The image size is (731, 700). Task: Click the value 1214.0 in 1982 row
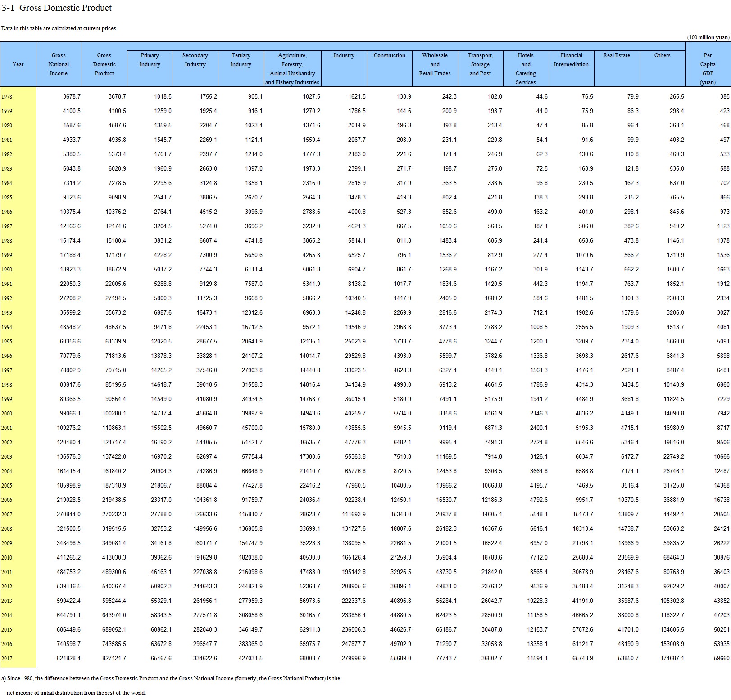click(254, 154)
